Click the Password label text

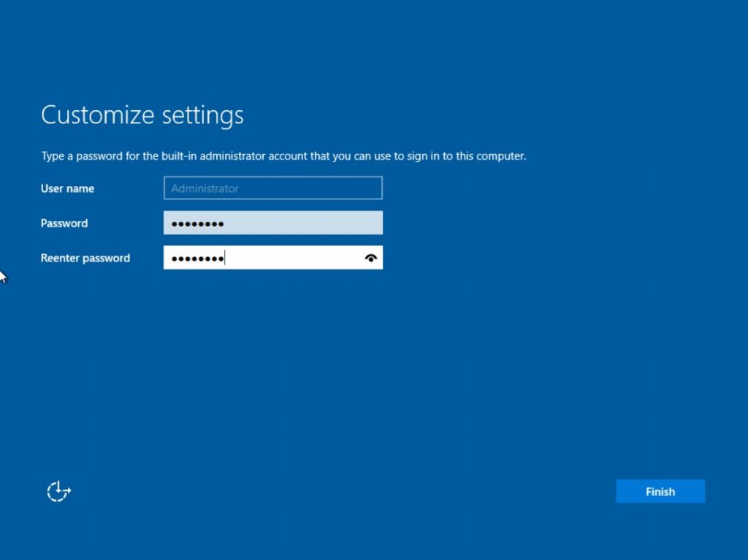pos(64,223)
